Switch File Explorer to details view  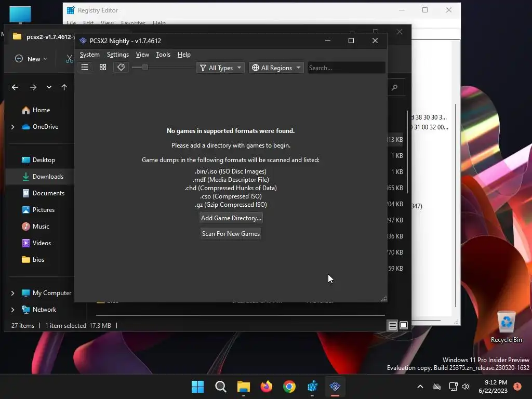pos(393,326)
